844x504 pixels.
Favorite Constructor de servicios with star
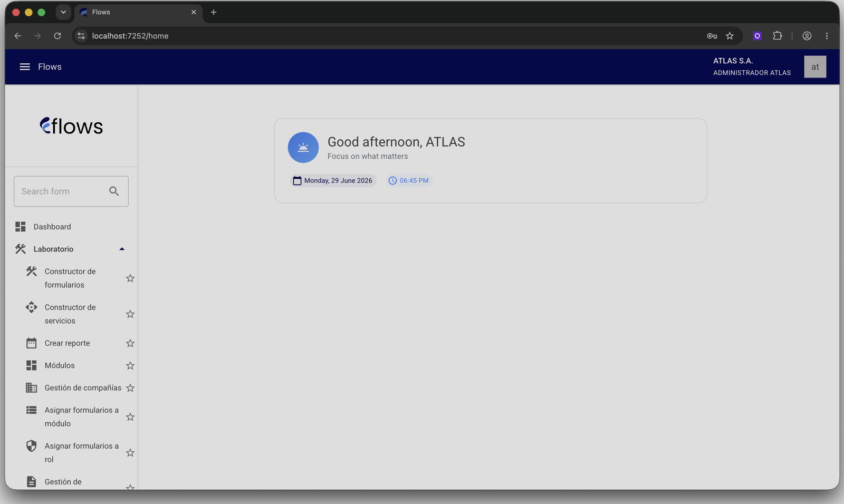click(130, 314)
